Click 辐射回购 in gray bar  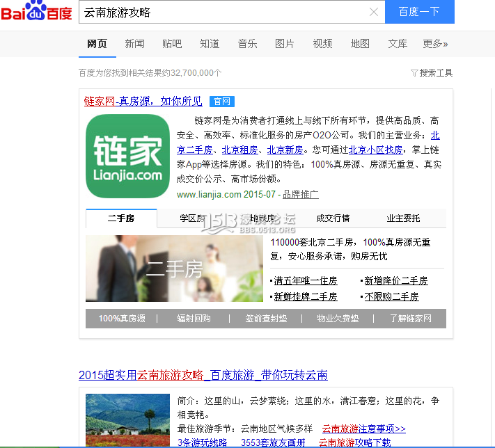click(194, 319)
